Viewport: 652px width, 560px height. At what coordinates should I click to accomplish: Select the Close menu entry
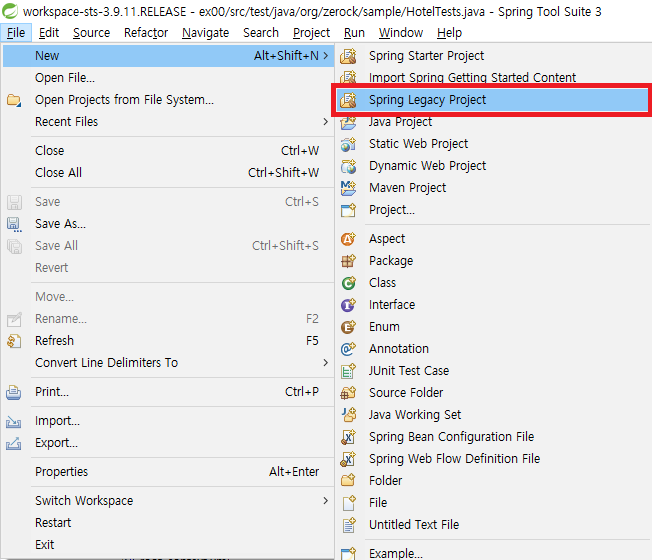pyautogui.click(x=168, y=150)
